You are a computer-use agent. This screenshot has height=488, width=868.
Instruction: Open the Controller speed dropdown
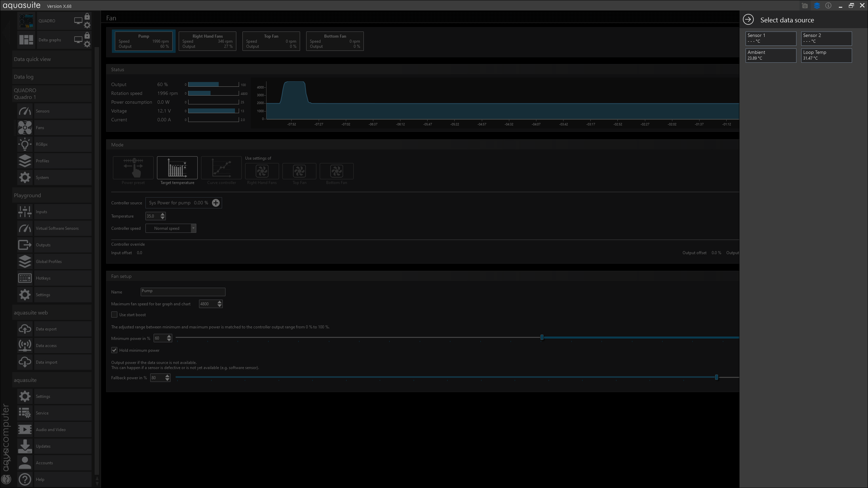pos(193,228)
